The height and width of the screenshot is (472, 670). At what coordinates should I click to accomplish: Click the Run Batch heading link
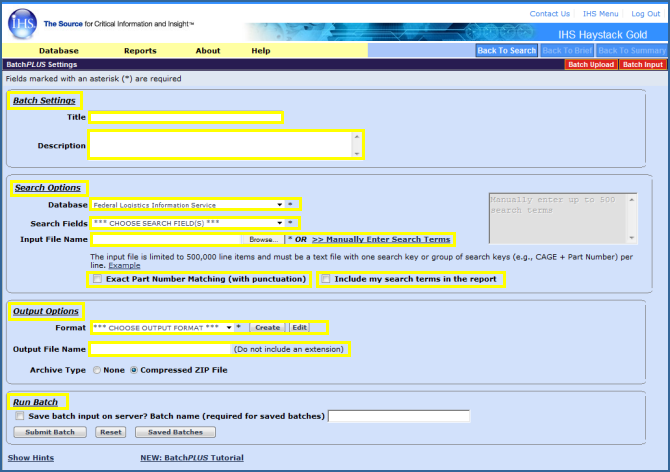click(x=35, y=402)
